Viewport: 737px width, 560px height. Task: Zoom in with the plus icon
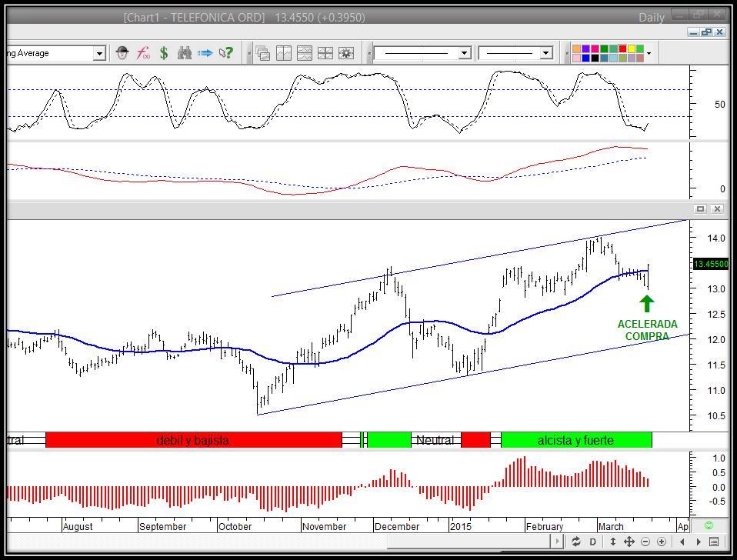(x=662, y=542)
